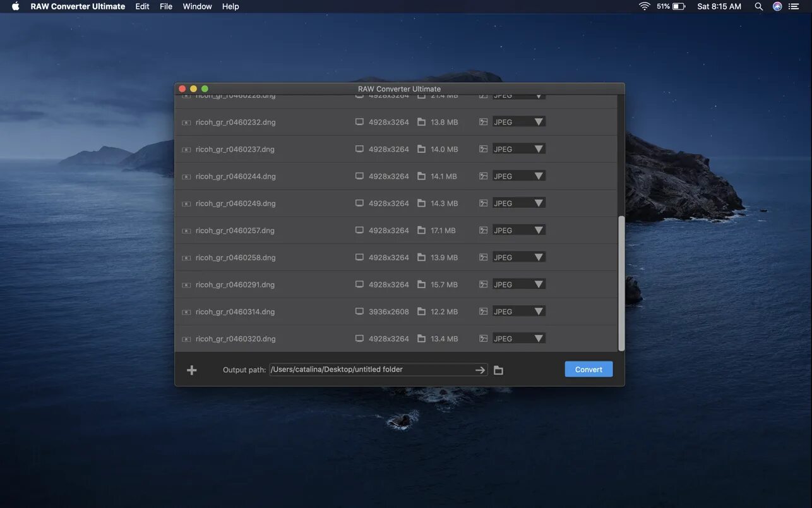Click the Wi-Fi status icon
This screenshot has height=508, width=812.
pyautogui.click(x=644, y=6)
